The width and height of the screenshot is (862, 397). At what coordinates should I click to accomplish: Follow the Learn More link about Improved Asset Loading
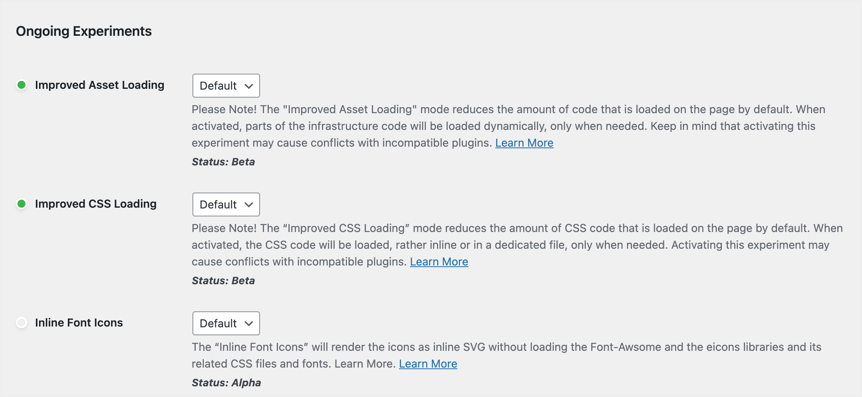[x=524, y=143]
